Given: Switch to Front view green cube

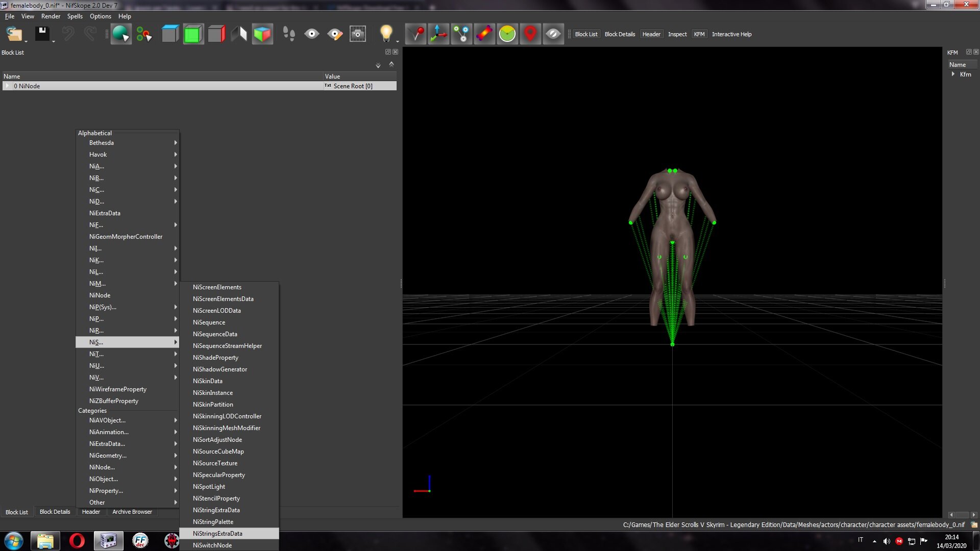Looking at the screenshot, I should pos(193,34).
